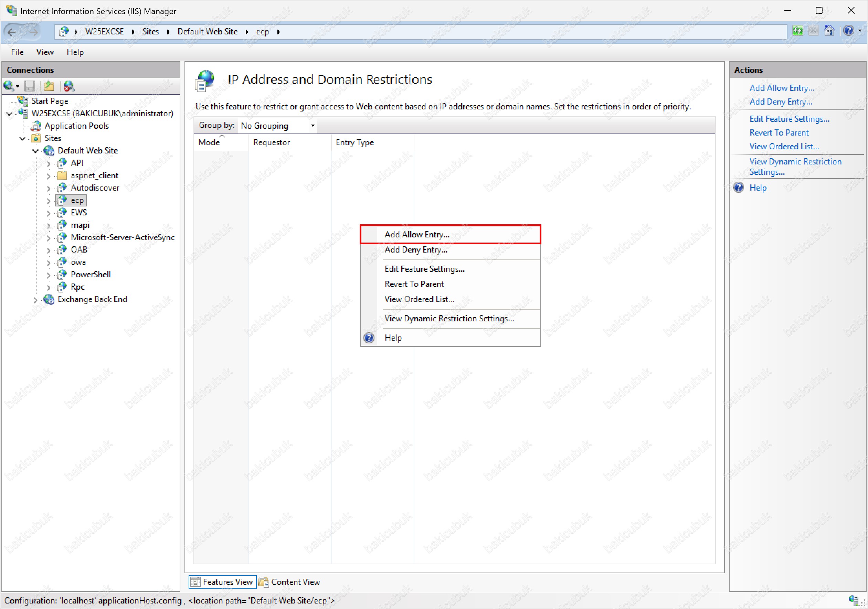Click Revert To Parent in Actions pane
Viewport: 868px width, 609px height.
pos(779,133)
